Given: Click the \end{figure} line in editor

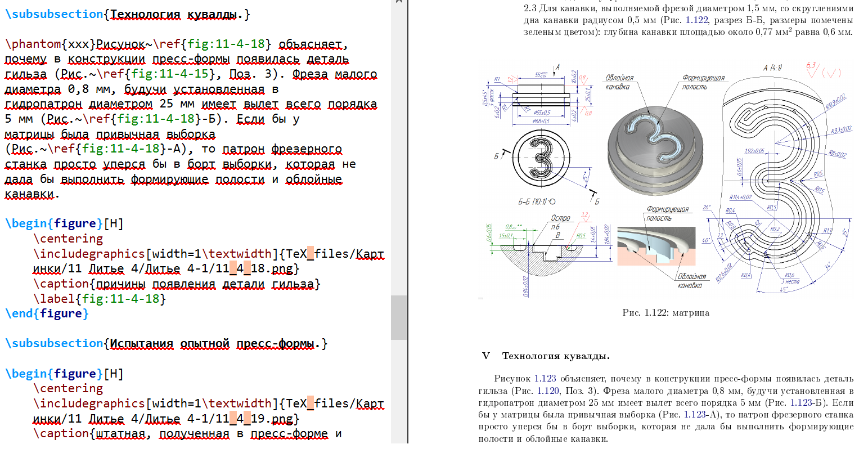Looking at the screenshot, I should [47, 313].
